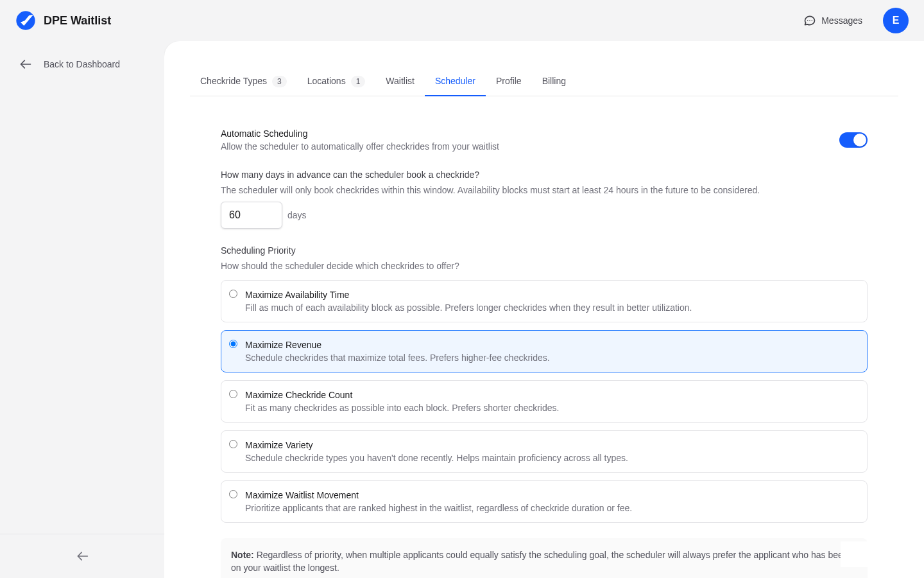Go to the Billing tab
This screenshot has height=578, width=924.
(554, 81)
